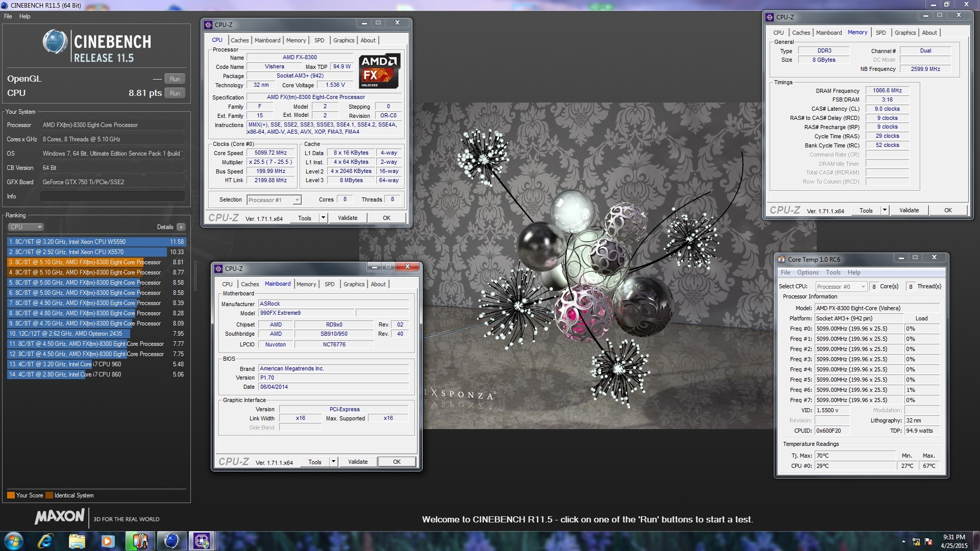The width and height of the screenshot is (980, 551).
Task: Click the AMD FX Unlocked logo
Action: pyautogui.click(x=379, y=71)
